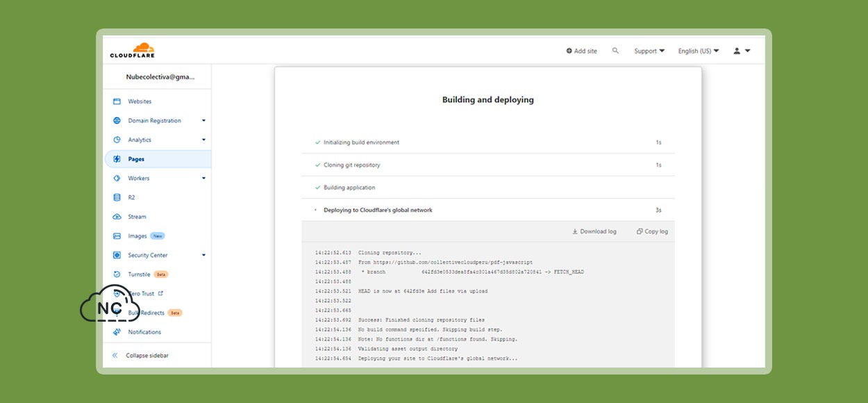Click the Copy log button
868x403 pixels.
(x=652, y=231)
